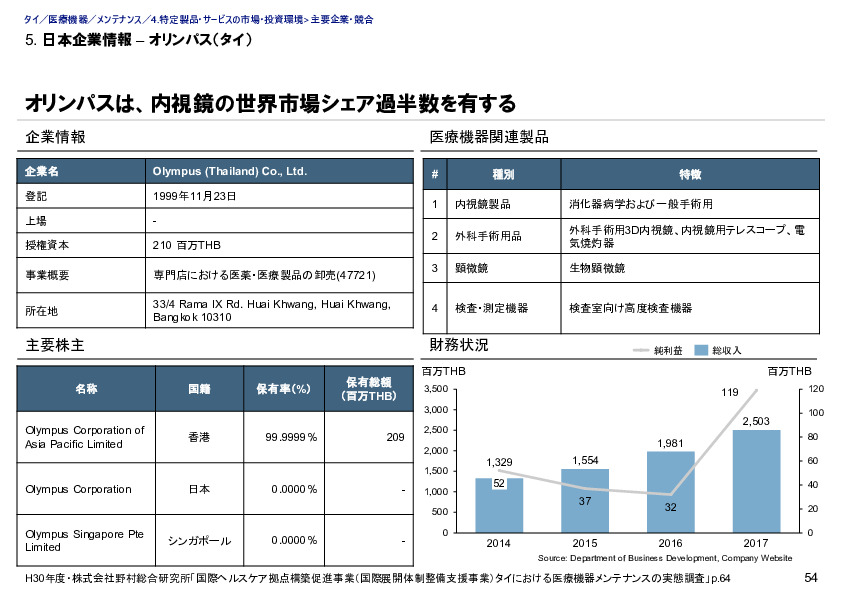The height and width of the screenshot is (595, 842).
Task: Click the 2015 revenue bar
Action: 585,500
